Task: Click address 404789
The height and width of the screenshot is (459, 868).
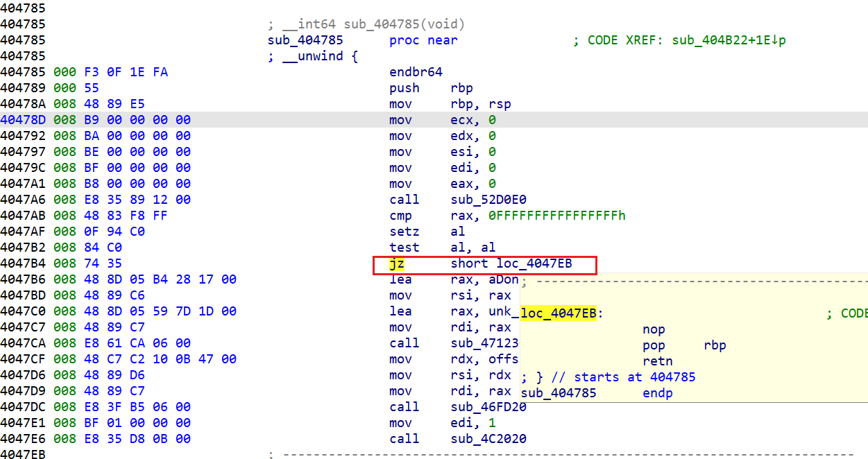Action: (23, 88)
